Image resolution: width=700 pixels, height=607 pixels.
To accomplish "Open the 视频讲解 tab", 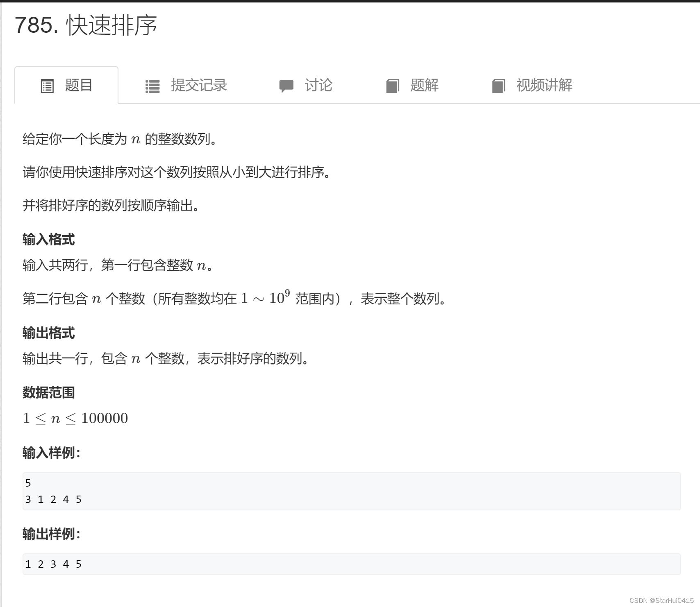I will point(544,85).
